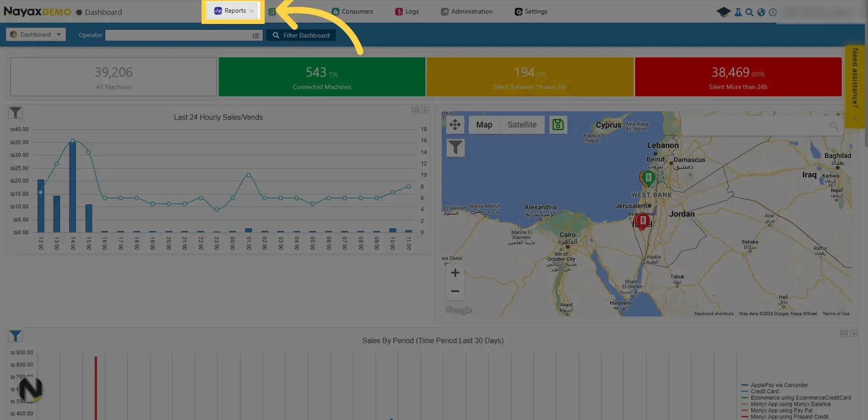
Task: Download the Hourly Sales/Vends chart
Action: point(425,110)
